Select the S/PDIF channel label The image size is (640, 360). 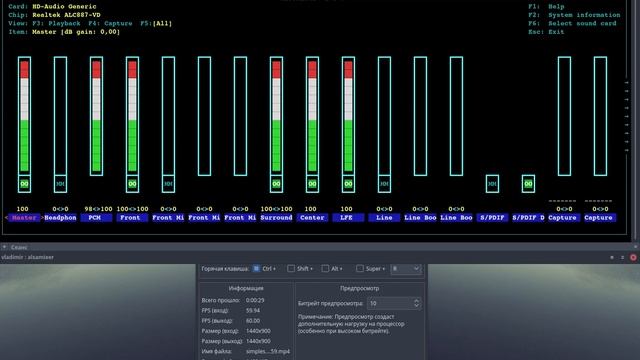(x=492, y=218)
